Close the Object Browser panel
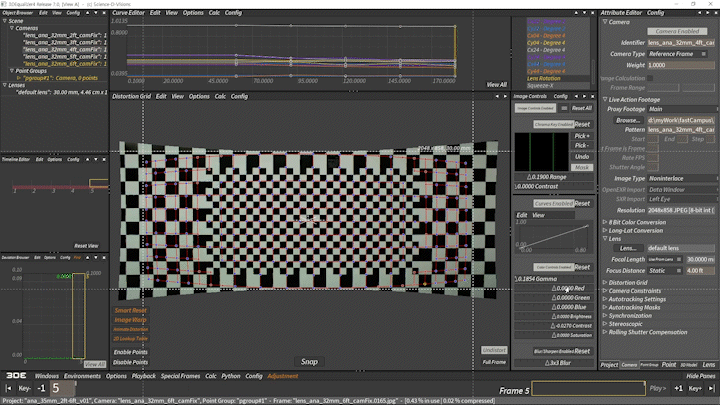 coord(104,13)
